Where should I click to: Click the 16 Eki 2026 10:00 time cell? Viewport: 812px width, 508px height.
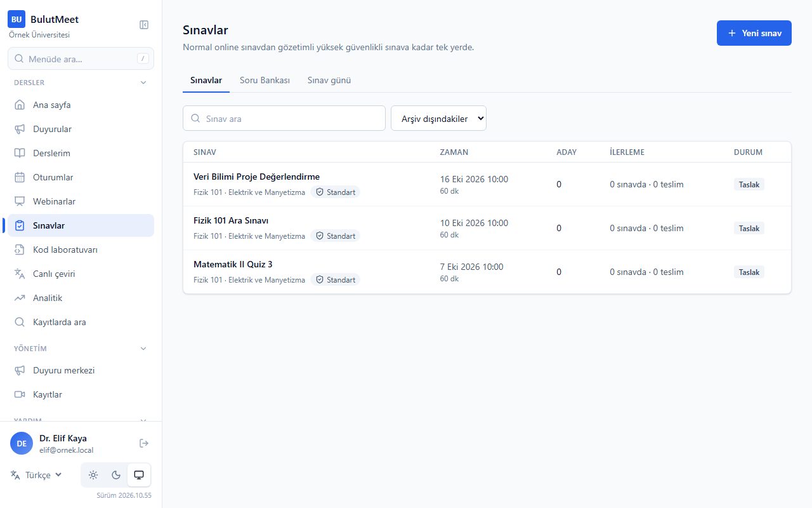pos(474,179)
